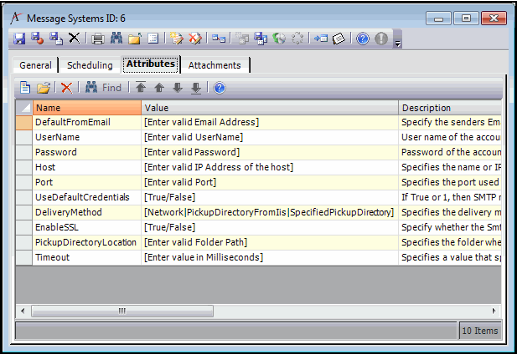Click the horizontal scrollbar right arrow
Screen dimensions: 517x364
(x=494, y=311)
